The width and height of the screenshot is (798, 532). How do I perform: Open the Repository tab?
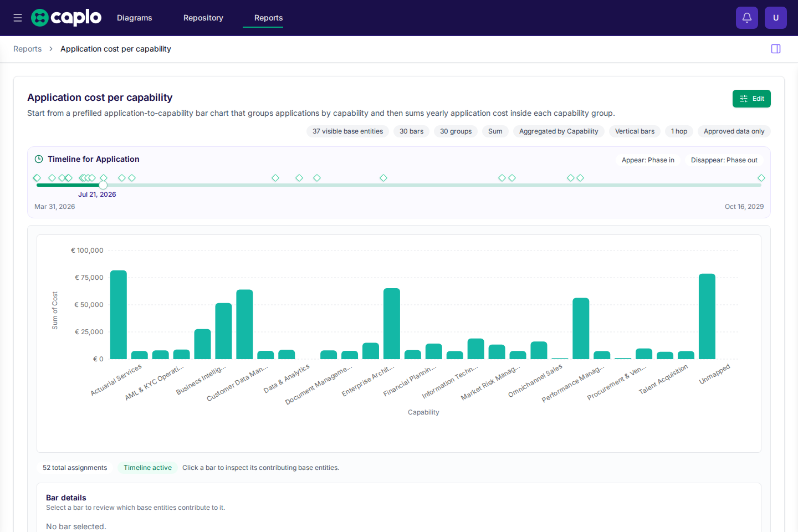pyautogui.click(x=203, y=18)
